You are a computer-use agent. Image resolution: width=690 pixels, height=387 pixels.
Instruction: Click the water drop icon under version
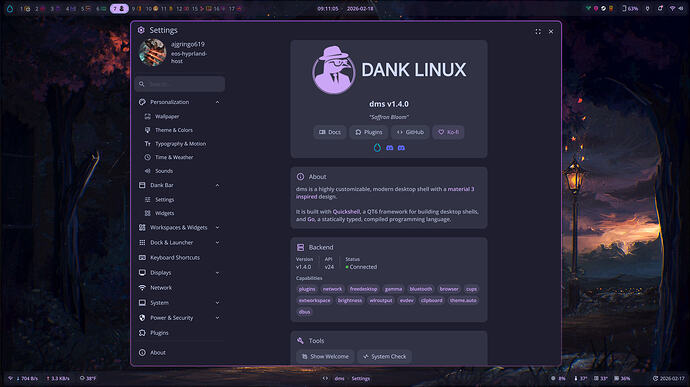point(377,148)
